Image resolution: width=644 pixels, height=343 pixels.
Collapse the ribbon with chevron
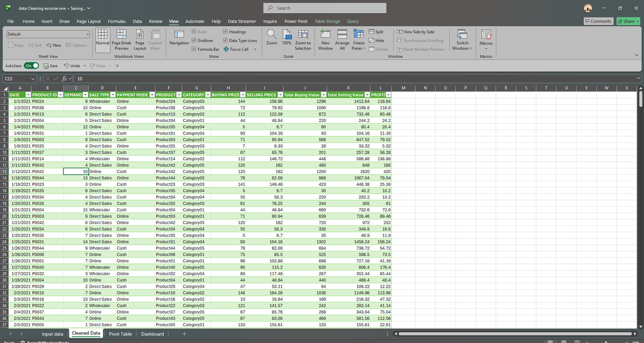636,55
